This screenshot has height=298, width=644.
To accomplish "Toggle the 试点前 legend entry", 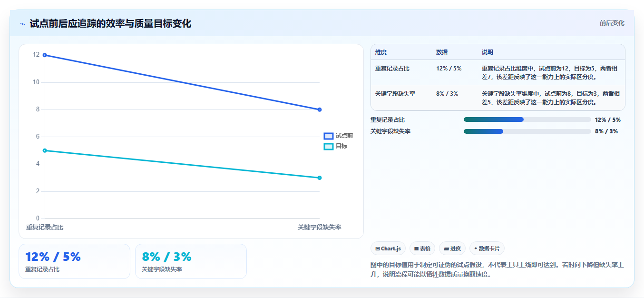I will [338, 136].
